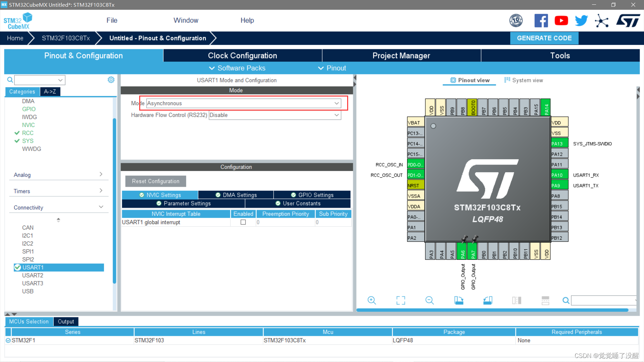Click the PA9 USART1_TX pin
This screenshot has width=644, height=362.
coord(559,185)
